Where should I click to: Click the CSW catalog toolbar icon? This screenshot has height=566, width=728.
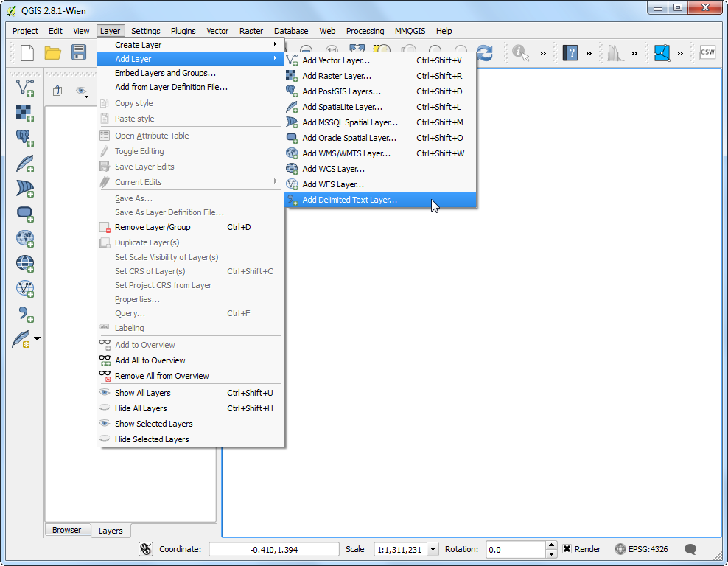click(x=707, y=52)
